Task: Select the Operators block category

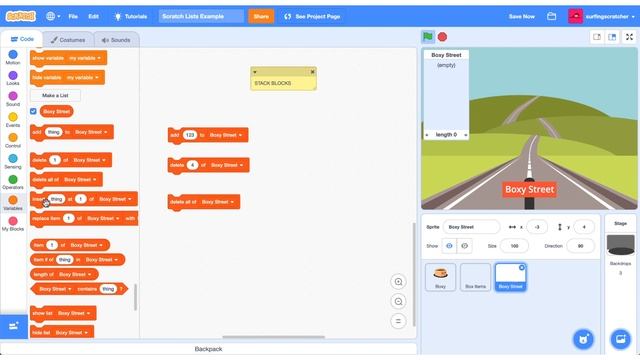Action: [x=13, y=182]
